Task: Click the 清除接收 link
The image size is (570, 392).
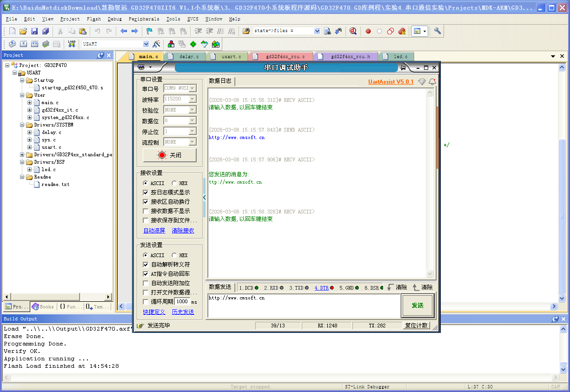Action: (x=183, y=231)
